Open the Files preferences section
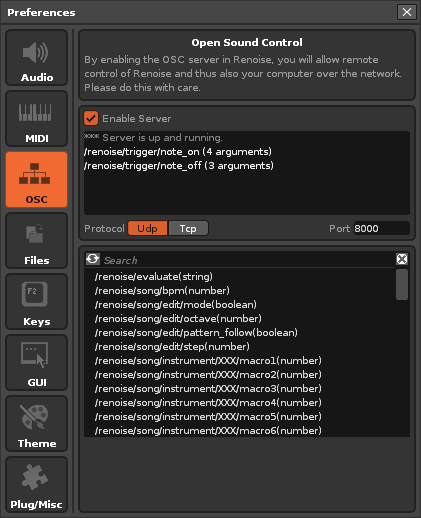This screenshot has width=421, height=518. tap(37, 241)
